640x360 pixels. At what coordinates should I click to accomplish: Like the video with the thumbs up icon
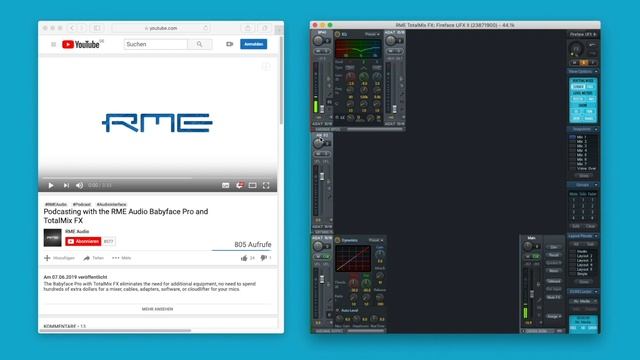tap(244, 258)
